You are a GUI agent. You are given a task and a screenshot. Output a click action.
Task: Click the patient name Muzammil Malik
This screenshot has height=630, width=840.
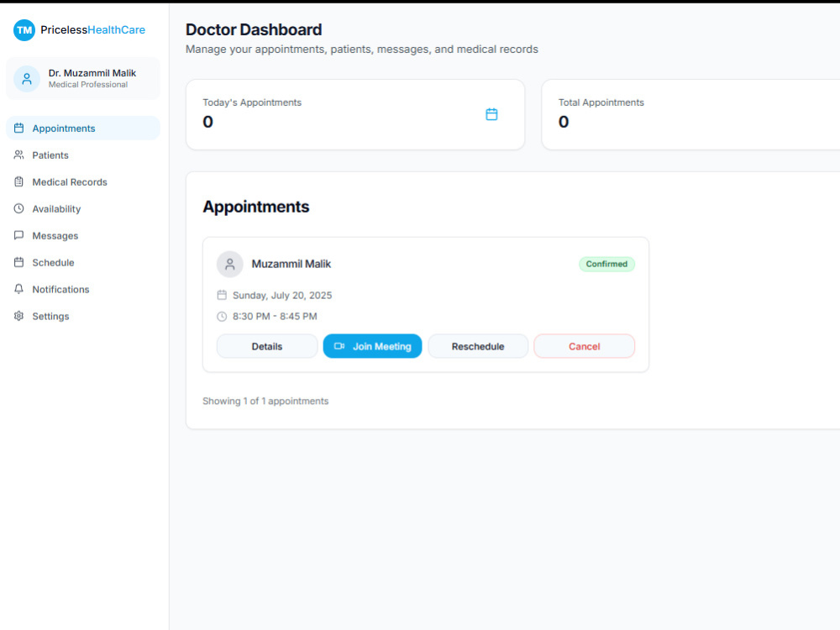click(x=291, y=264)
